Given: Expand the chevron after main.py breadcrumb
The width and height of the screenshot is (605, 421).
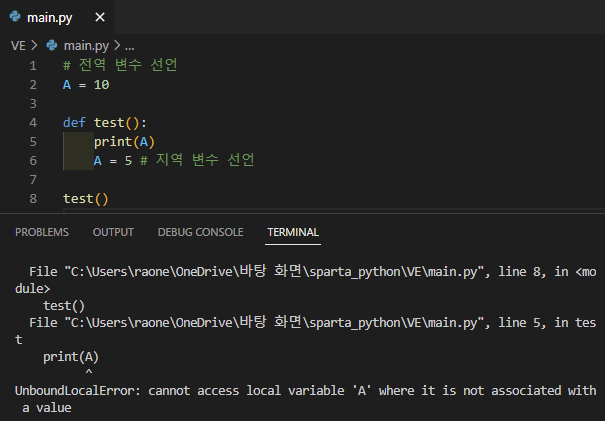Looking at the screenshot, I should click(x=117, y=46).
